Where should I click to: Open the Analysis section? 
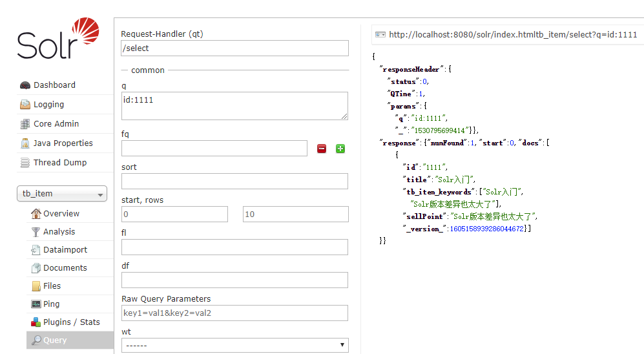coord(59,232)
